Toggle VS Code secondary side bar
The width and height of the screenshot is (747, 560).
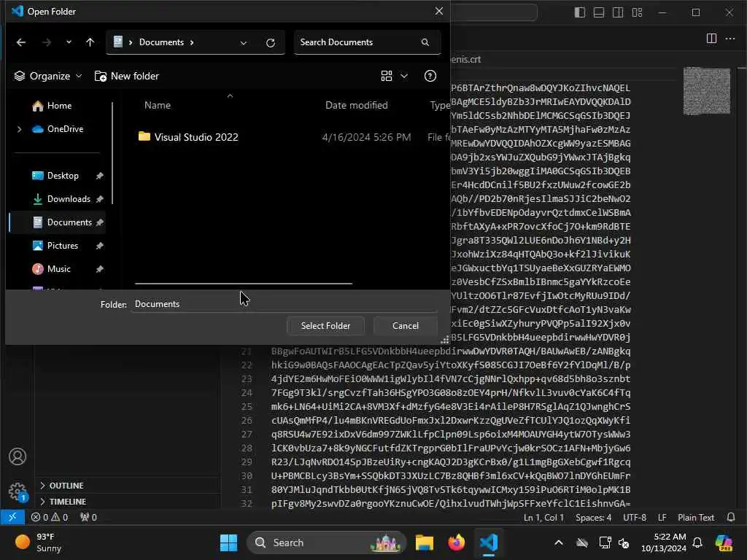pos(618,12)
